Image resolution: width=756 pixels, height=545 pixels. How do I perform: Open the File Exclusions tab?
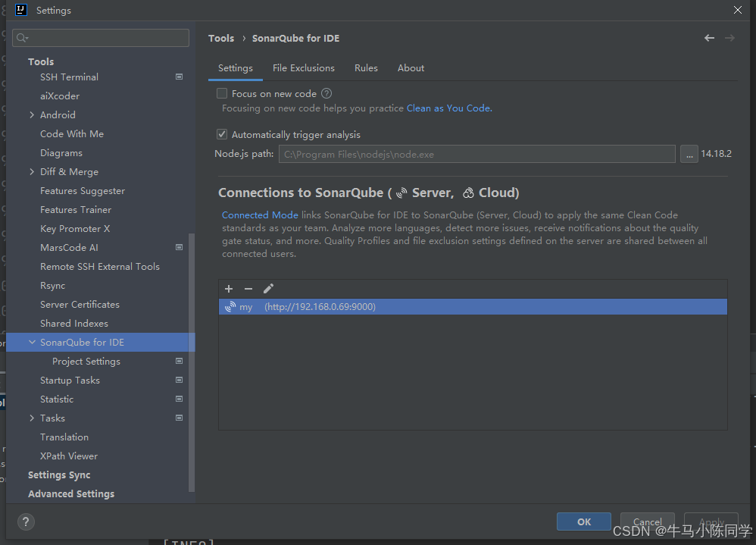pyautogui.click(x=303, y=68)
